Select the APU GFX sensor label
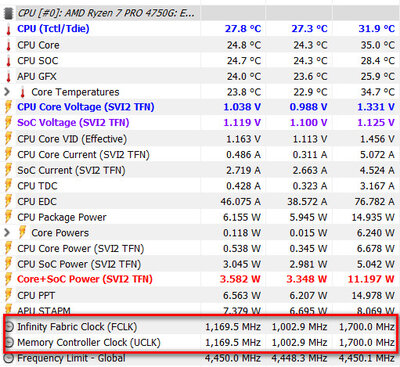This screenshot has width=400, height=367. click(x=37, y=76)
